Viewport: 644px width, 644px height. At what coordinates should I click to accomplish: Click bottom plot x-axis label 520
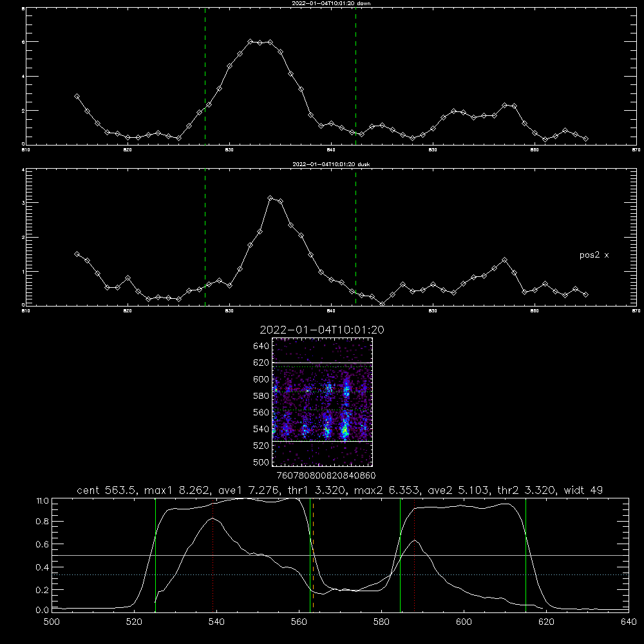pyautogui.click(x=134, y=622)
